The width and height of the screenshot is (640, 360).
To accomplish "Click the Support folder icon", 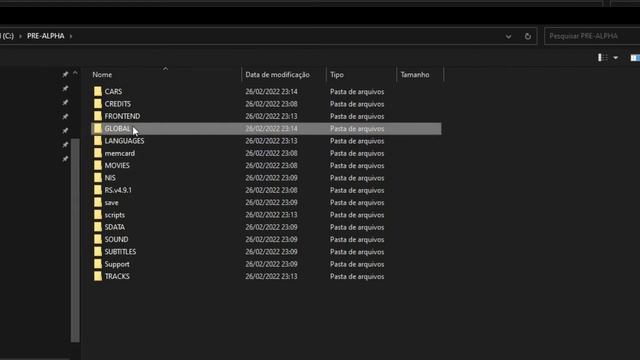I will [98, 264].
